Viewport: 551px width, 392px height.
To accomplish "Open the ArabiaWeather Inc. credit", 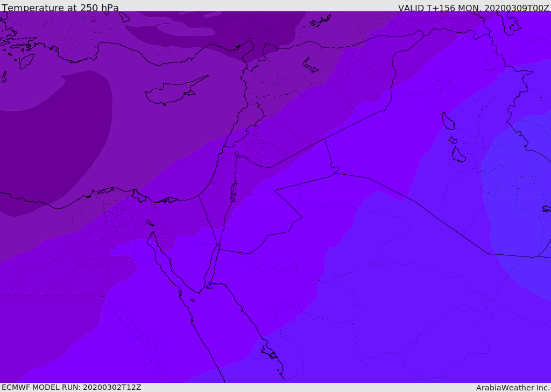I will point(512,388).
